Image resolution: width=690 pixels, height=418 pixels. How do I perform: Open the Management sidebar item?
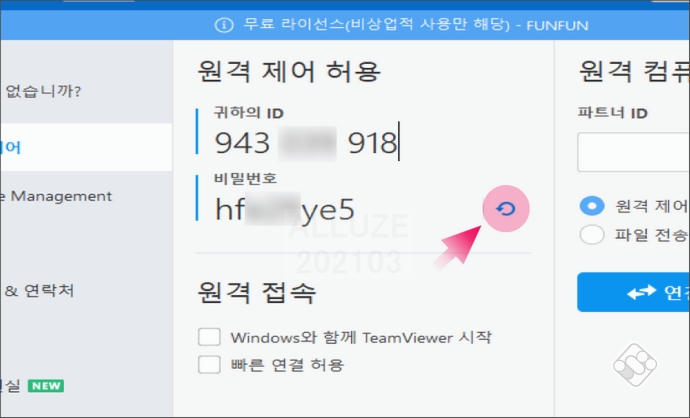tap(56, 196)
